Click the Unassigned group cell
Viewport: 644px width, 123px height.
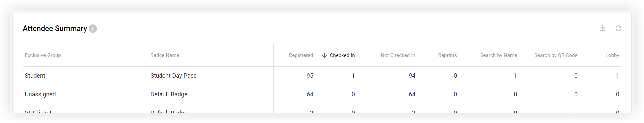[40, 94]
